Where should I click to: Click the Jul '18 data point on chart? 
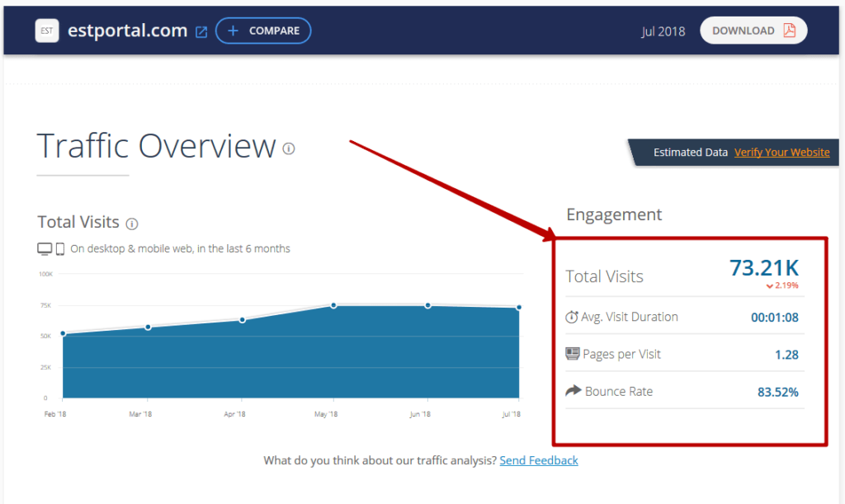519,308
